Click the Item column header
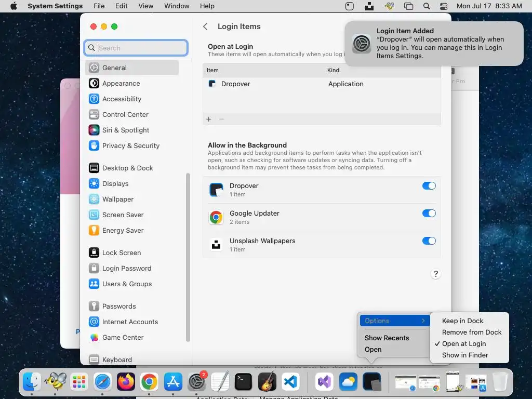The width and height of the screenshot is (532, 399). (212, 70)
